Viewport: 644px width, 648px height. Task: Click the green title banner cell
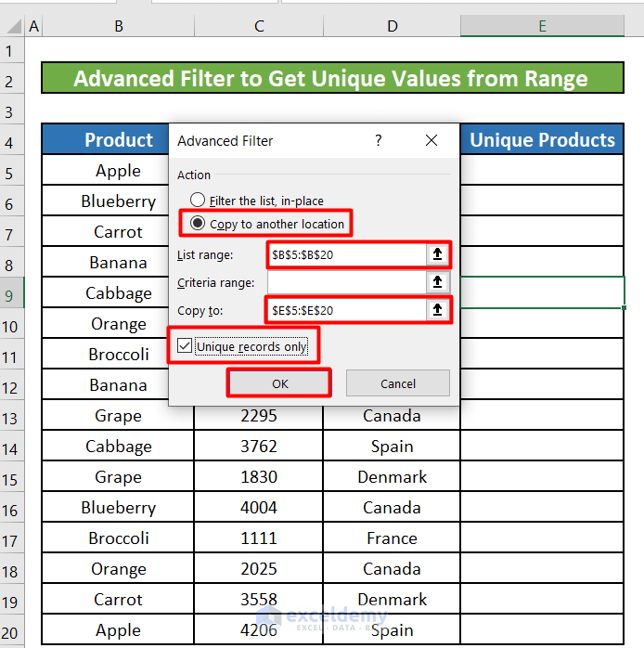331,79
